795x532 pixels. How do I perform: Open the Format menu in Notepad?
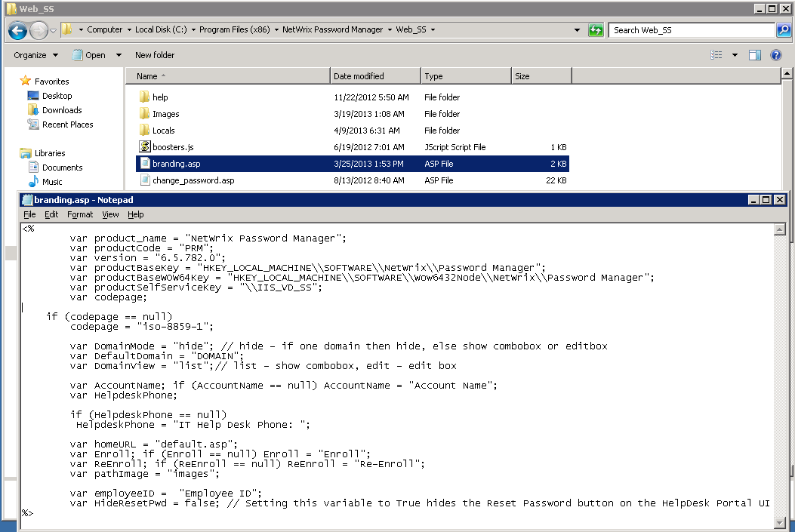80,214
